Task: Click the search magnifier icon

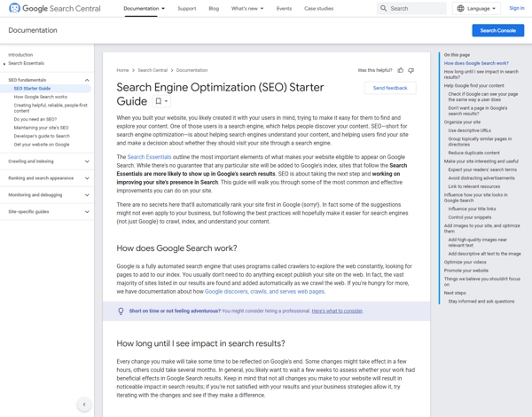Action: (x=383, y=8)
